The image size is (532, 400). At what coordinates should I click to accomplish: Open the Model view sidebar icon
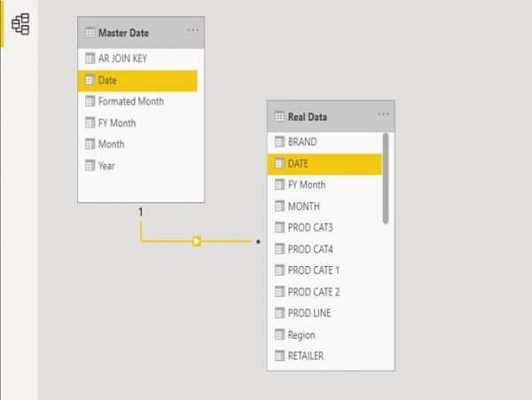(20, 24)
